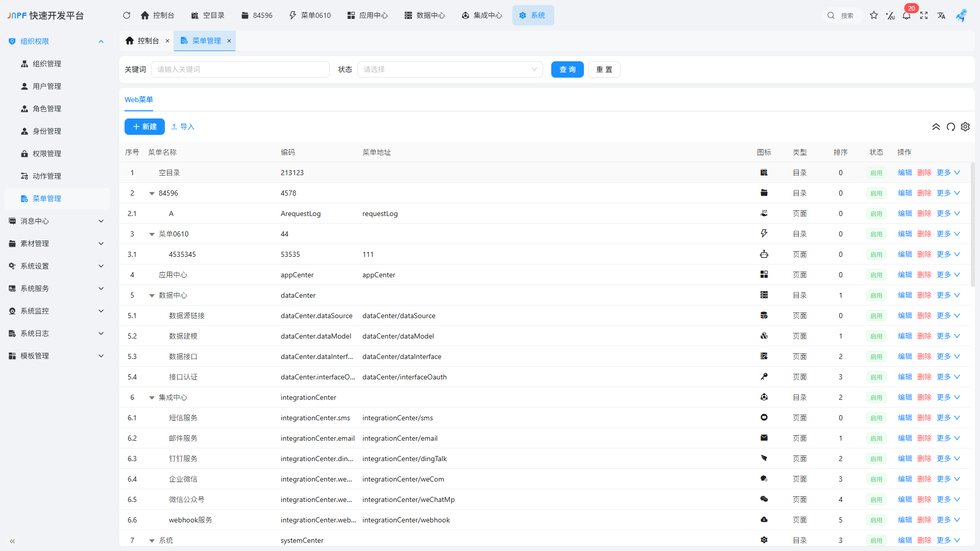Screen dimensions: 980x551
Task: Open 用户管理 in sidebar
Action: [x=57, y=86]
